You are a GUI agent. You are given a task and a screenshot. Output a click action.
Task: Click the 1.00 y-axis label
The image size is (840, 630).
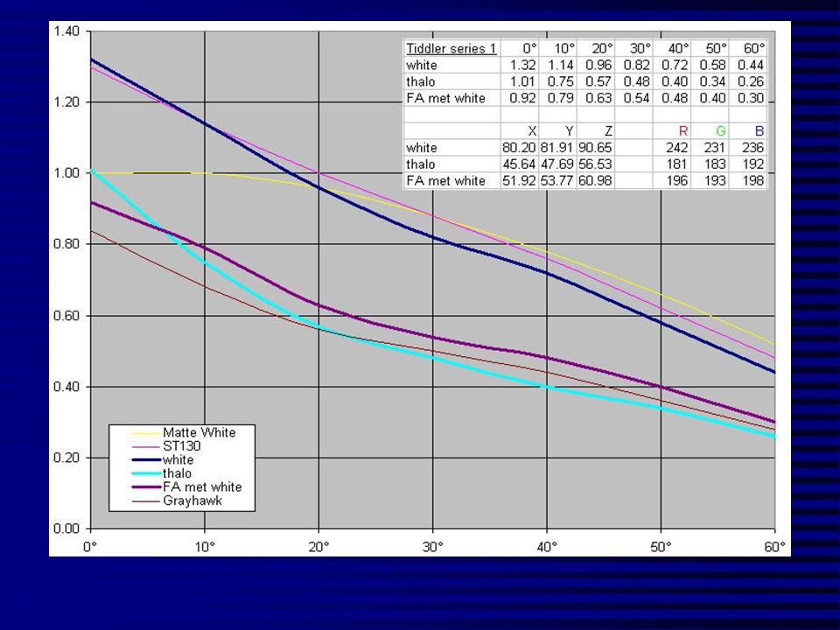pyautogui.click(x=66, y=173)
